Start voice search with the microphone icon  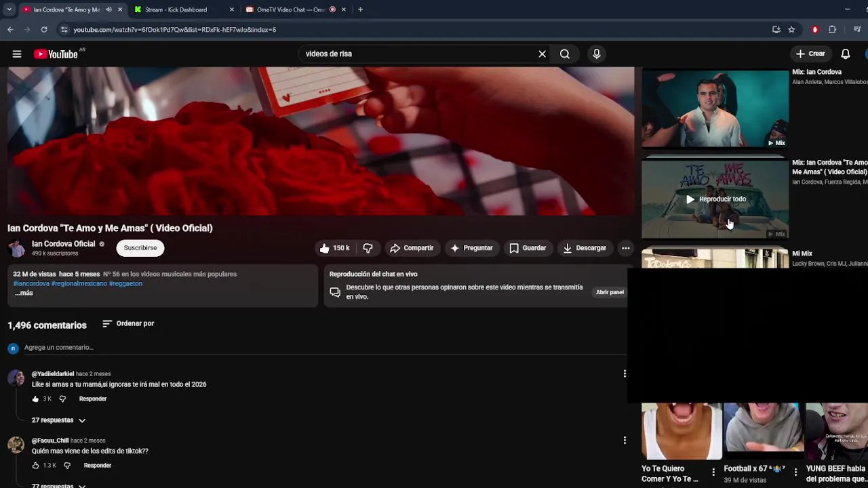pos(597,54)
